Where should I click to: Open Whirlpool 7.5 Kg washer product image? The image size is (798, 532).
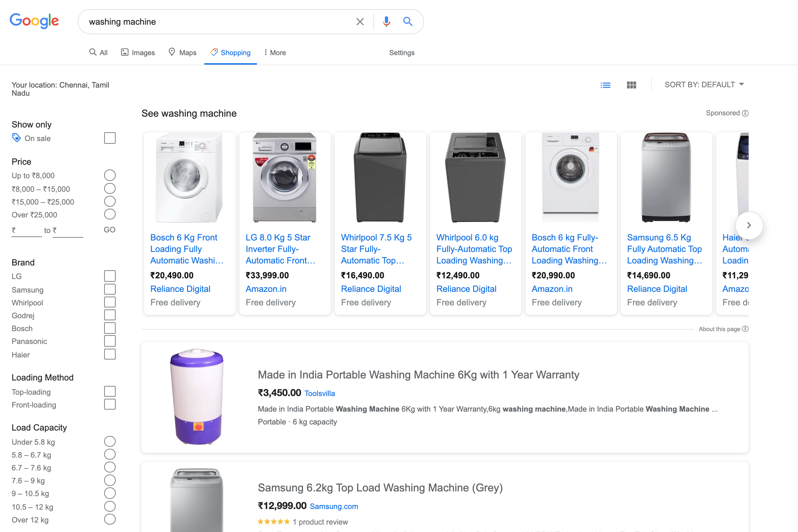pyautogui.click(x=380, y=178)
